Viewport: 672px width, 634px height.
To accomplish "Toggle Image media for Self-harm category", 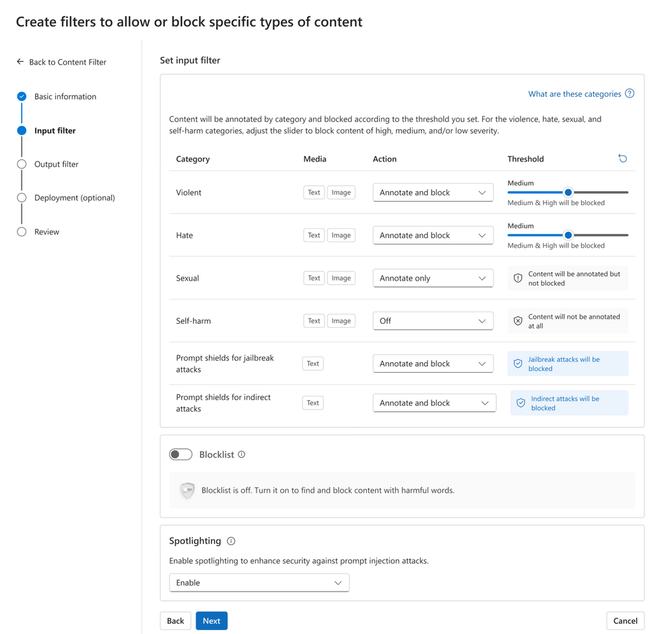I will coord(341,321).
